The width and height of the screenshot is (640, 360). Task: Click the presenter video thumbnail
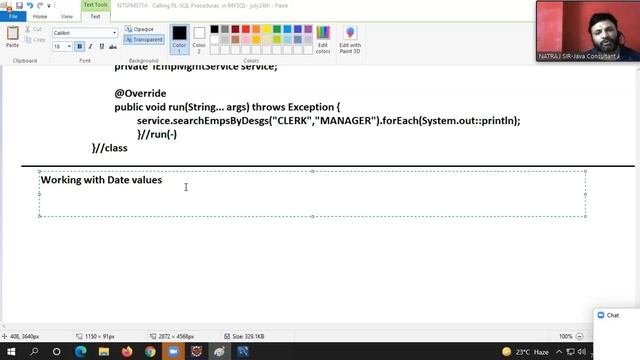pyautogui.click(x=588, y=31)
